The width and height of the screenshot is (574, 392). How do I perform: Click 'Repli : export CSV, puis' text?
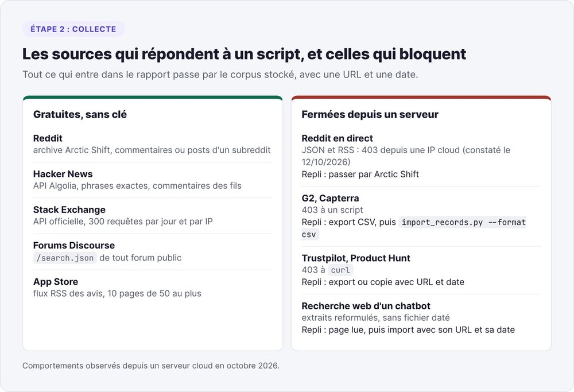[x=349, y=222]
